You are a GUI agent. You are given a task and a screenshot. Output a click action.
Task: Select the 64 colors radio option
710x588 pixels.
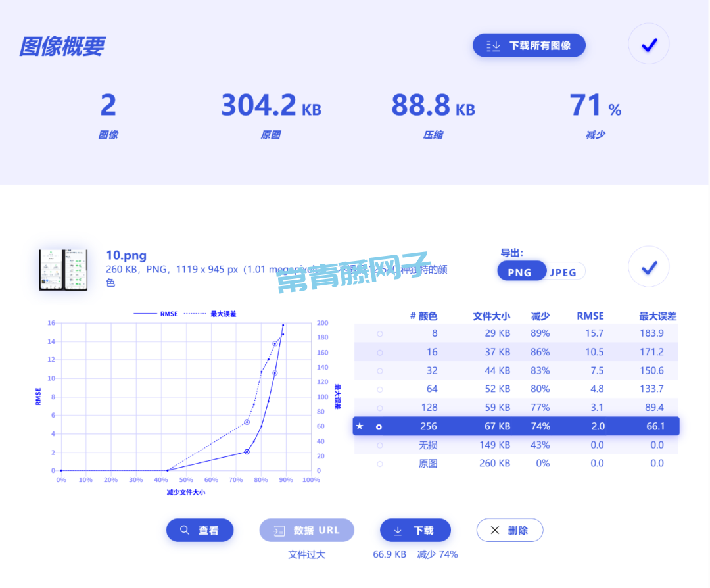coord(379,389)
